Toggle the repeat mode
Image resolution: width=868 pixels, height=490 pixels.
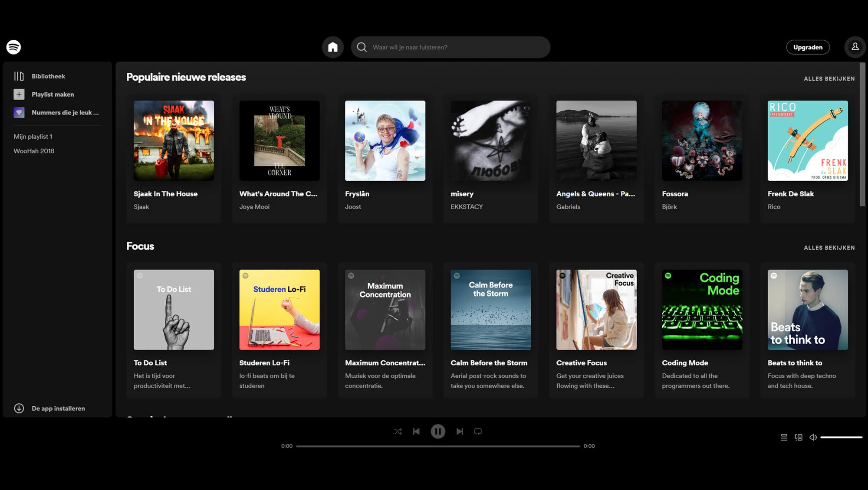click(x=478, y=431)
